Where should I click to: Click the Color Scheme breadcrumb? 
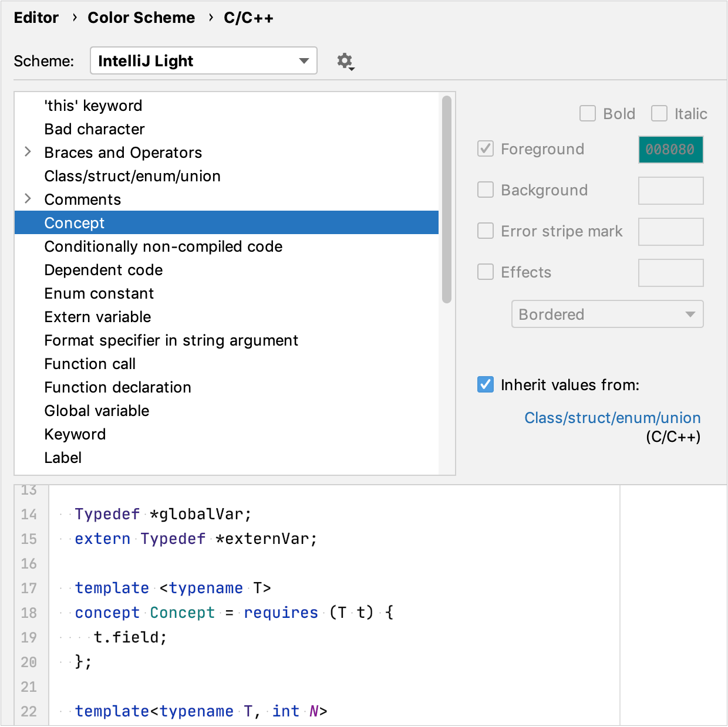click(x=141, y=18)
